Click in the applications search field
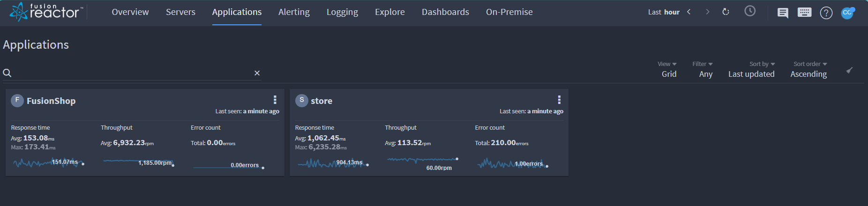The height and width of the screenshot is (206, 868). coord(132,73)
